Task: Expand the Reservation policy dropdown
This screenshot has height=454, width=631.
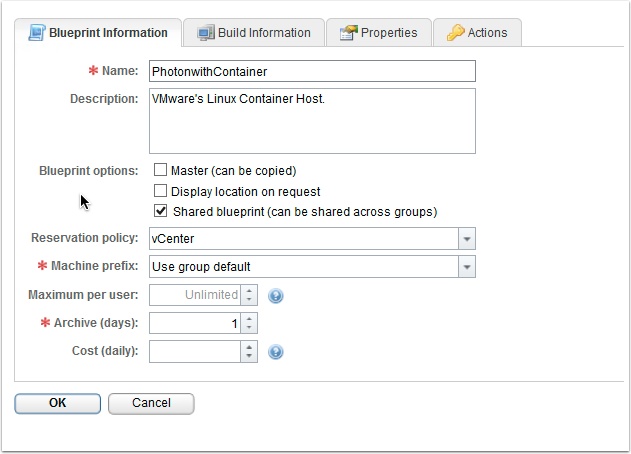Action: pyautogui.click(x=466, y=239)
